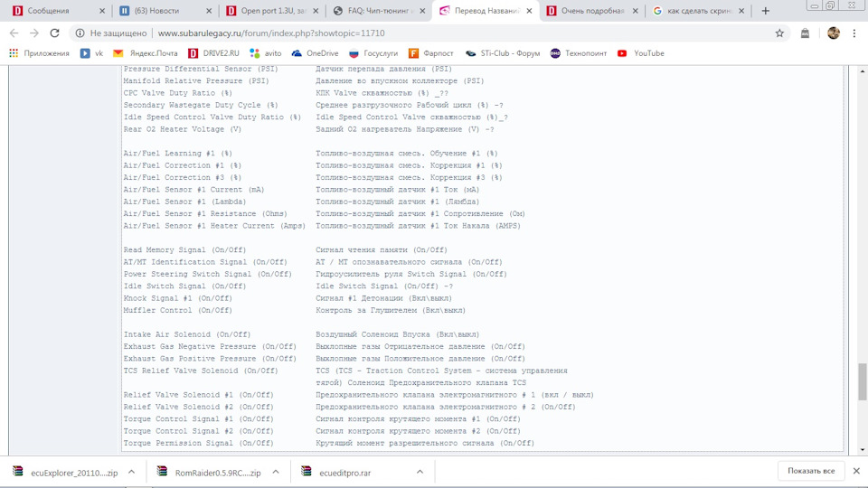
Task: Click Torque Permission Signal (On/Off) text
Action: click(x=198, y=443)
